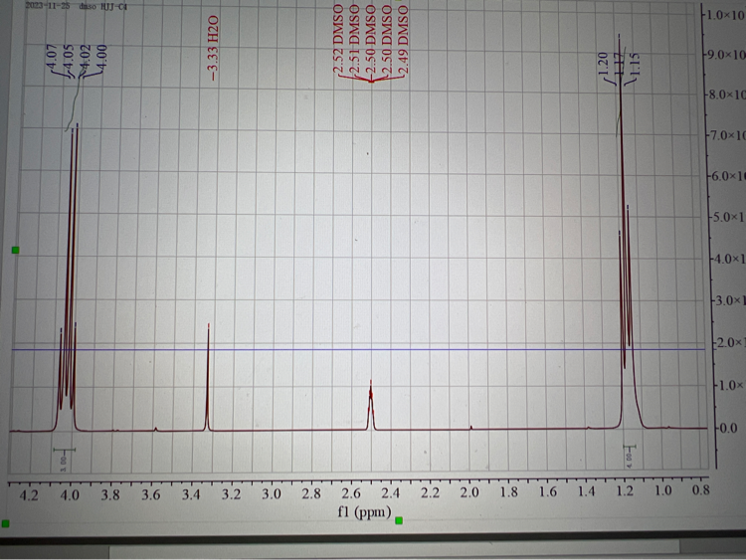
Task: Click the integral bracket under the 1.2 ppm triplet
Action: 629,460
